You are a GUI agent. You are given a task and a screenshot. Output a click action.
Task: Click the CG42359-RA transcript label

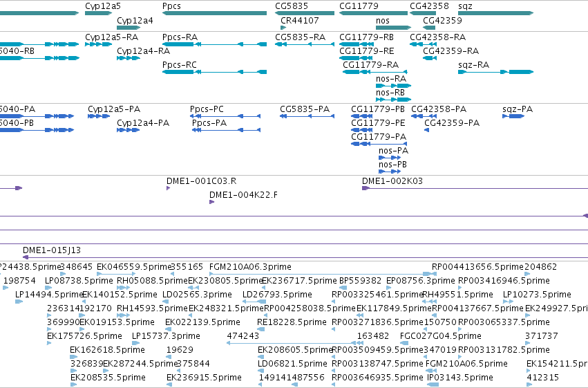[451, 51]
